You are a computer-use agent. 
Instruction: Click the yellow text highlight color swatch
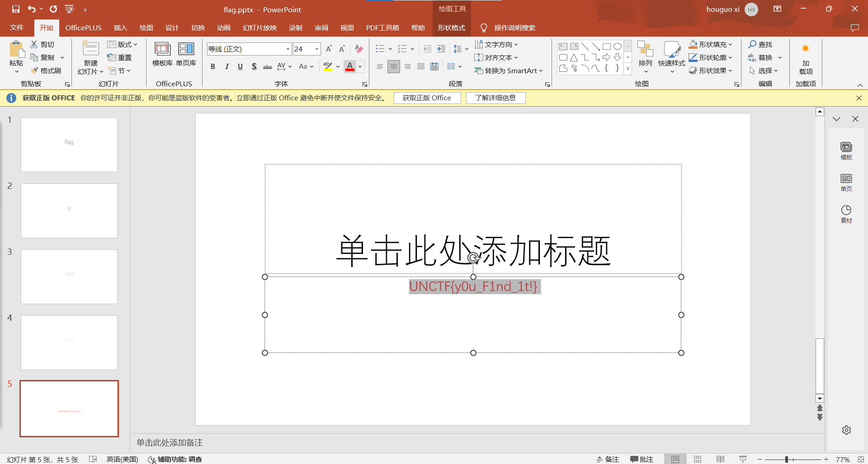328,66
